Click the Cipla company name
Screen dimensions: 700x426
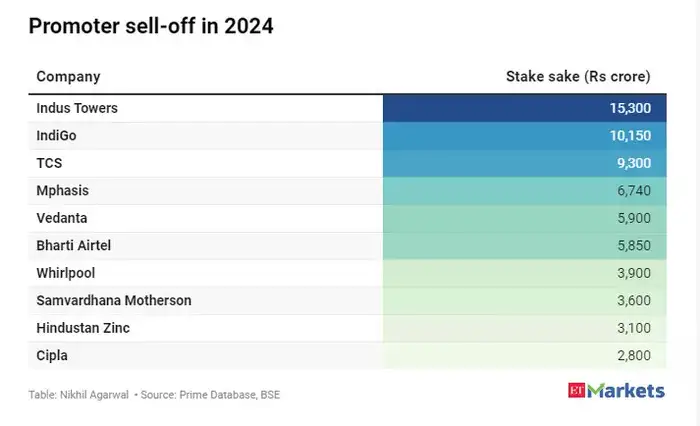[53, 355]
